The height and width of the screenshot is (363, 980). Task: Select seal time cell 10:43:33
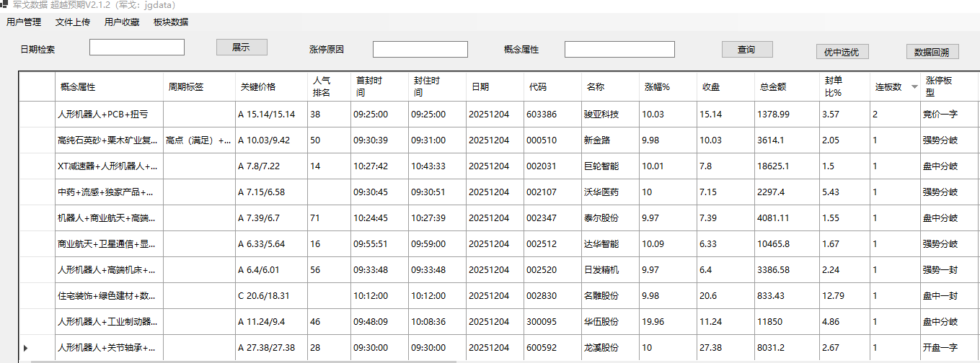tap(438, 166)
